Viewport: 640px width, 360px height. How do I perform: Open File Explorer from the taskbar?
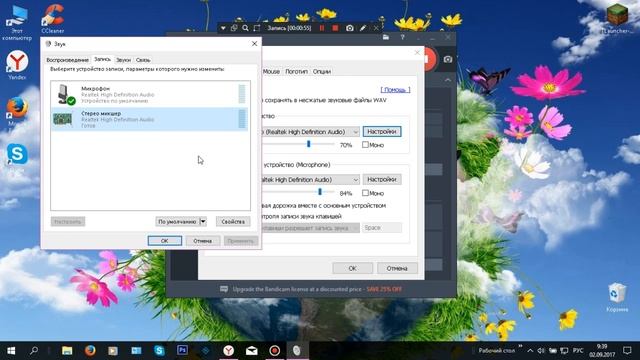(x=67, y=351)
